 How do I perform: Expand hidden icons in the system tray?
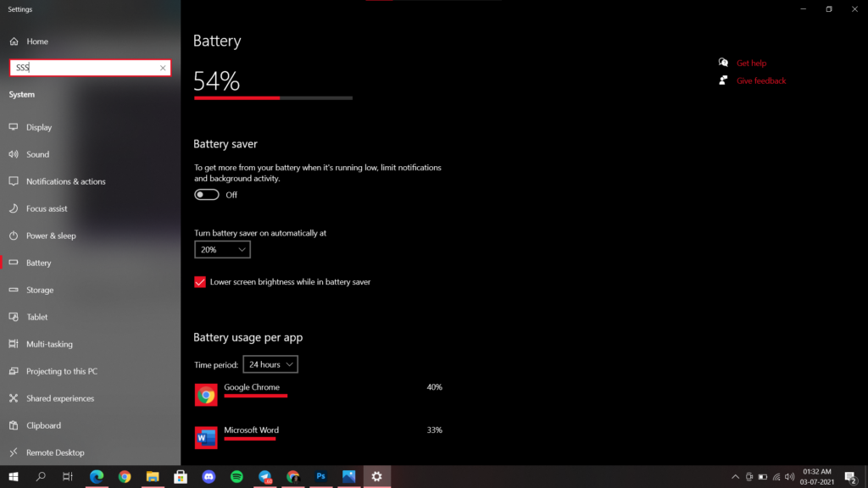click(735, 476)
